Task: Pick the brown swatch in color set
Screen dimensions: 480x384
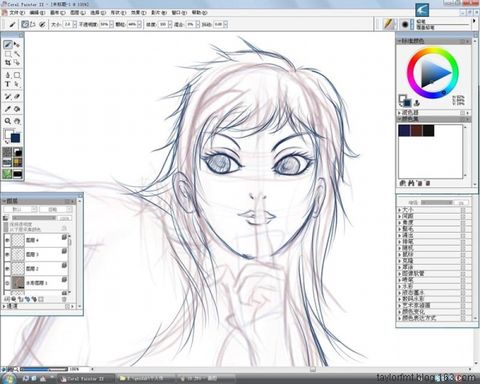Action: [416, 130]
